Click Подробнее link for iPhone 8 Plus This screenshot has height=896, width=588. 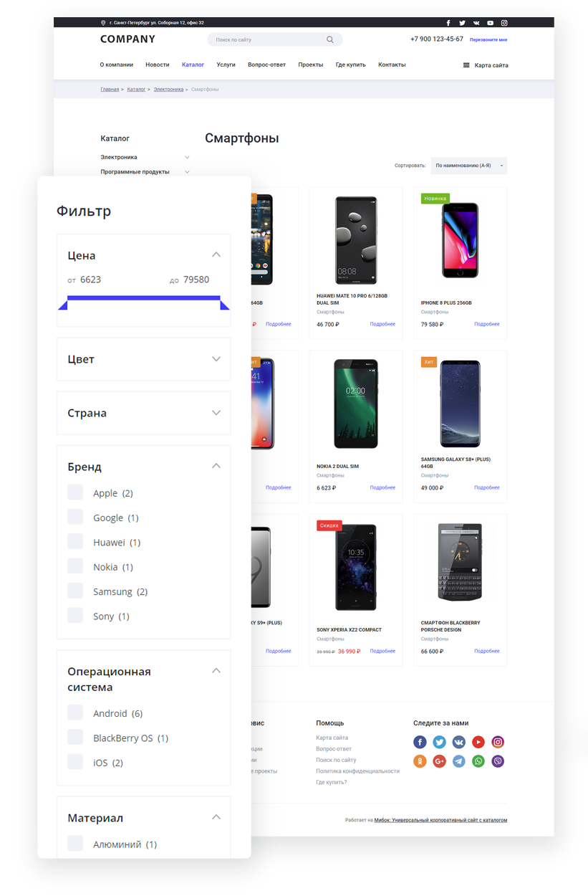point(487,324)
